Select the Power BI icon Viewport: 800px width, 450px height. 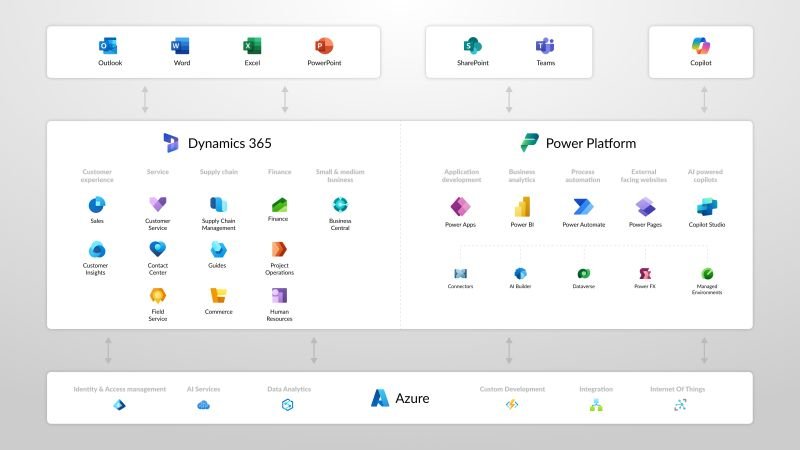[x=522, y=207]
